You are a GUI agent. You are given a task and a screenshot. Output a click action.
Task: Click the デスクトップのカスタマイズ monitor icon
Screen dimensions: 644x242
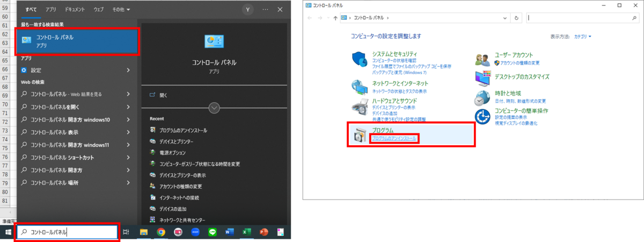[482, 79]
